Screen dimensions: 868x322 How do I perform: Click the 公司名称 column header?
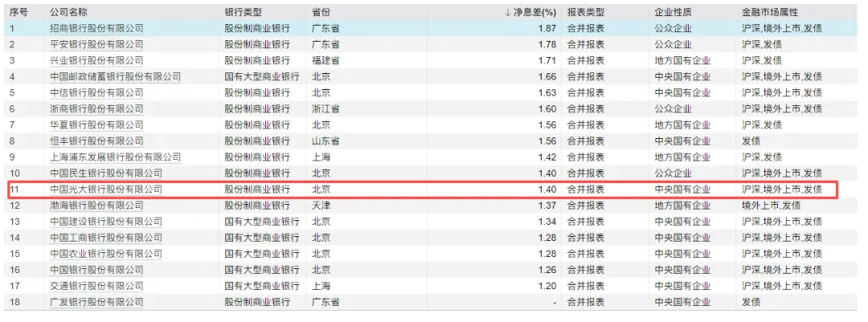coord(68,12)
